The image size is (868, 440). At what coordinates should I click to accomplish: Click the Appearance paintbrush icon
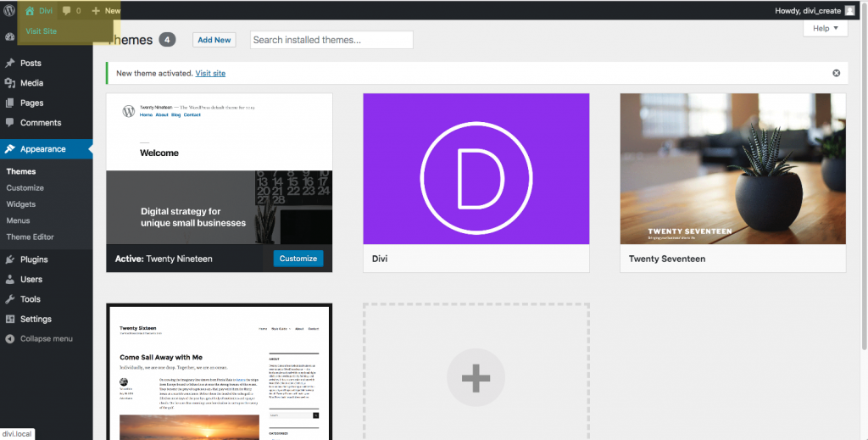9,149
